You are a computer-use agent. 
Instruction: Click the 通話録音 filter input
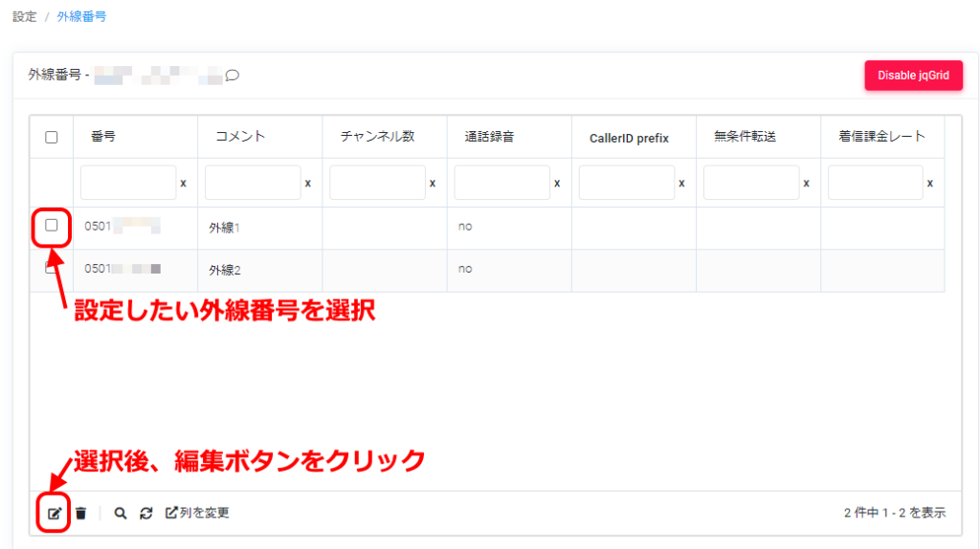[x=501, y=183]
